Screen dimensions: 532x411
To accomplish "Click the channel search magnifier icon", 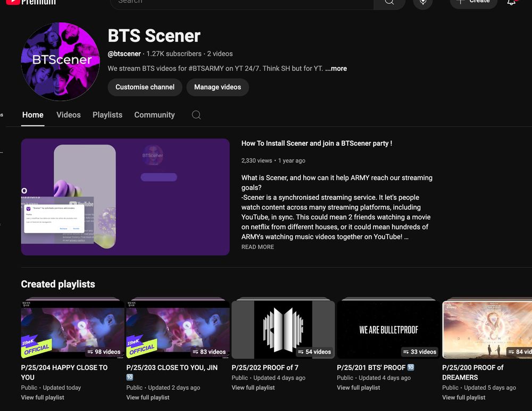I will pyautogui.click(x=196, y=115).
